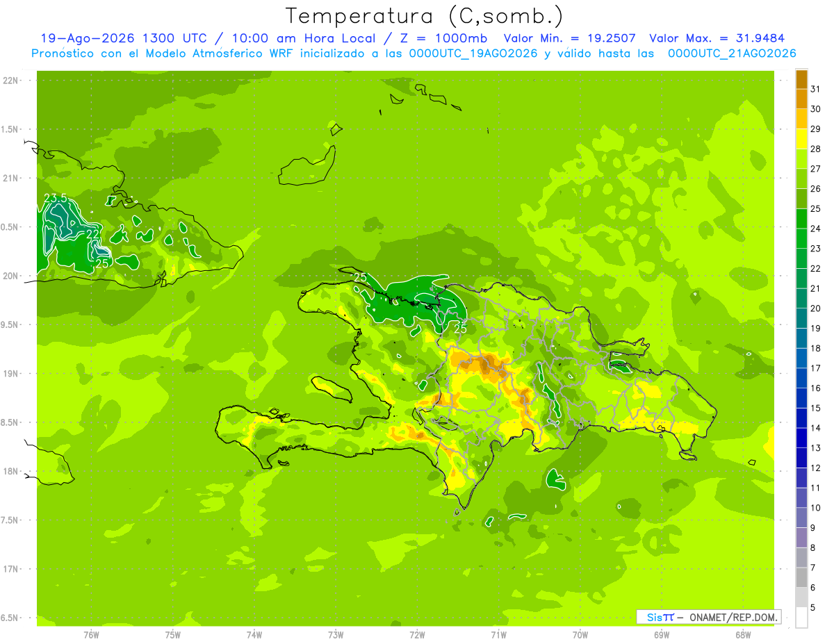The height and width of the screenshot is (644, 834).
Task: Select the valid-until time "0000UTC_21AGO2026"
Action: click(732, 53)
